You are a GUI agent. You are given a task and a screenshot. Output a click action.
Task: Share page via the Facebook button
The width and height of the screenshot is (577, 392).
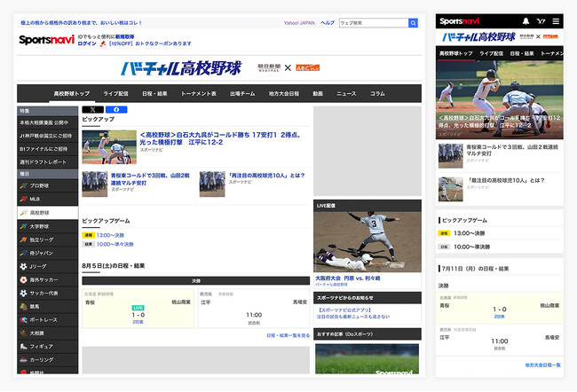click(116, 110)
